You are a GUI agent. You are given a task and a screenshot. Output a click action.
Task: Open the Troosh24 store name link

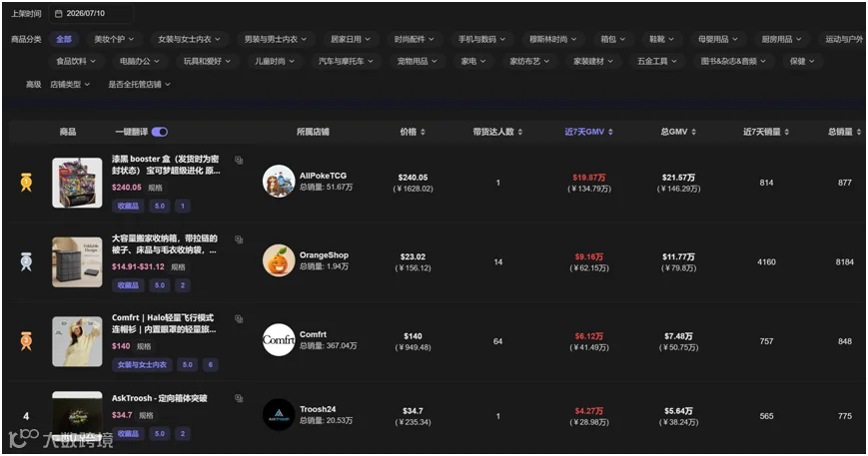pyautogui.click(x=318, y=409)
